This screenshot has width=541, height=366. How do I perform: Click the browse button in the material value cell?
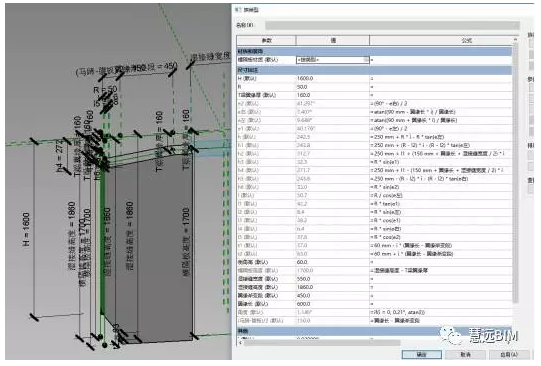pyautogui.click(x=366, y=60)
